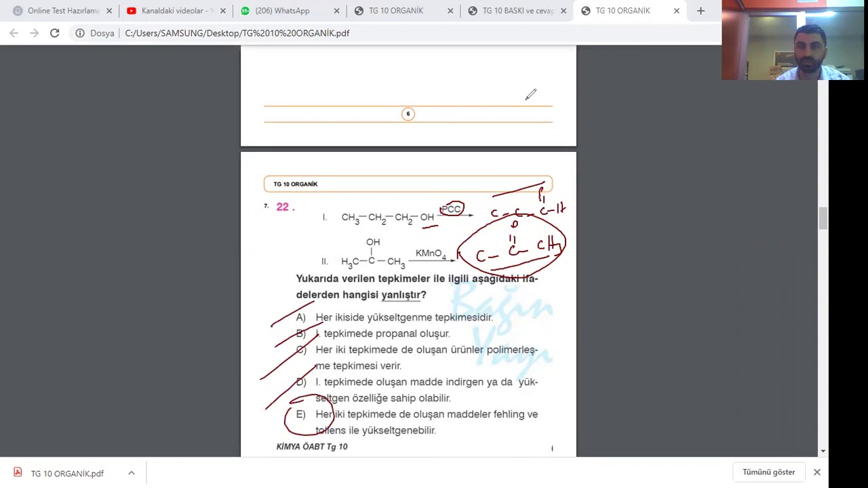Go back to the previous page
The height and width of the screenshot is (488, 868).
coord(14,33)
